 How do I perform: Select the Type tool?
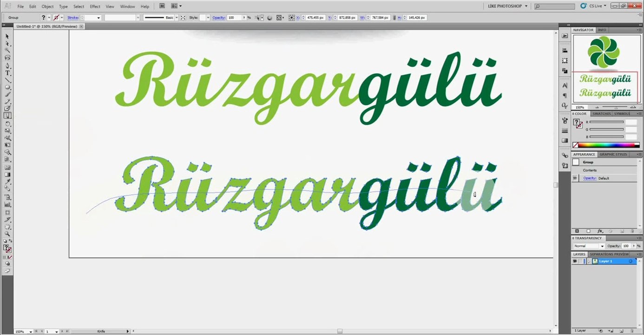point(7,73)
